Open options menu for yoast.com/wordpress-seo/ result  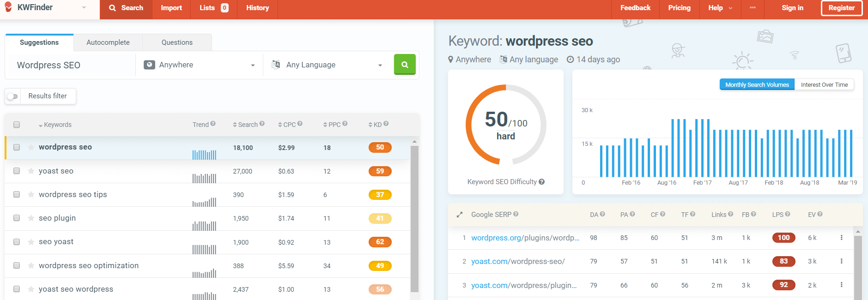click(841, 261)
